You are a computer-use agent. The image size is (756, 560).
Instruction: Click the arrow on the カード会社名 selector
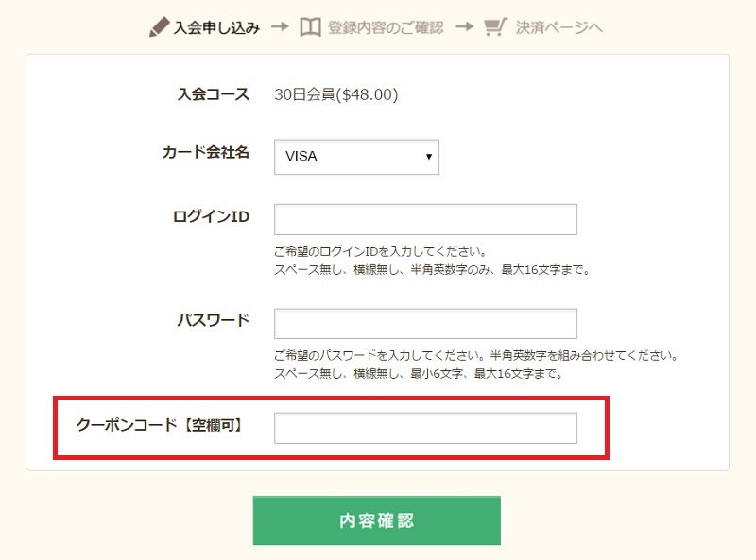(429, 157)
